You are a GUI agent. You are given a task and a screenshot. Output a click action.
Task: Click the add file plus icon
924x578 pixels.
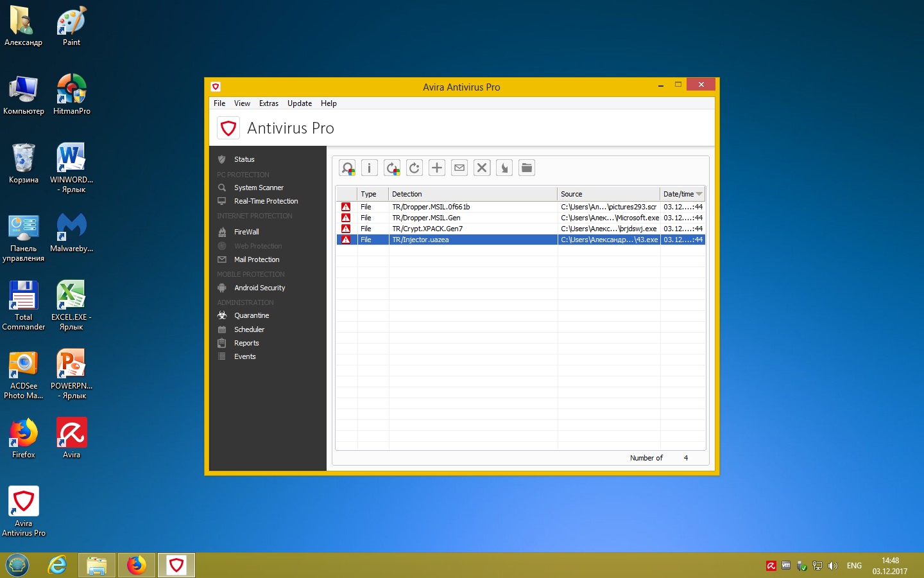[x=437, y=168]
